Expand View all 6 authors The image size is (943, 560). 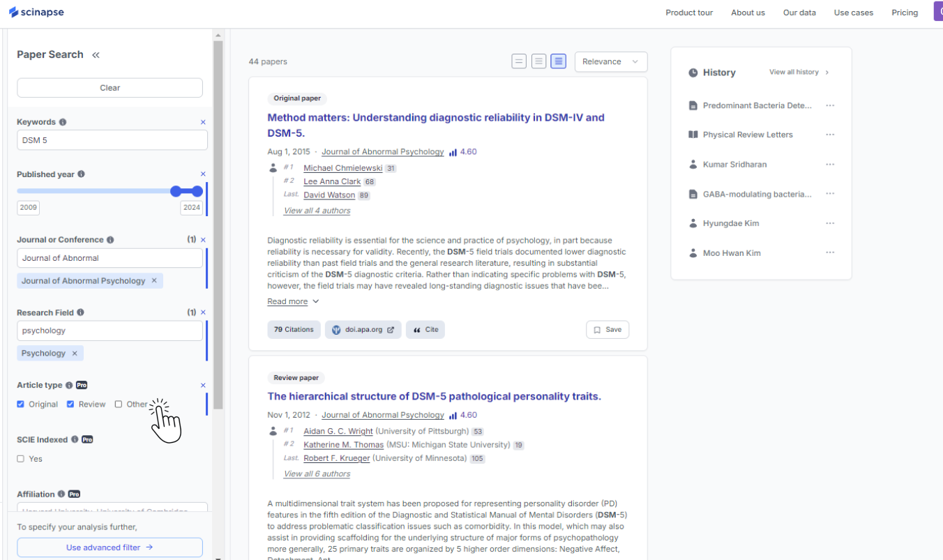pos(317,474)
